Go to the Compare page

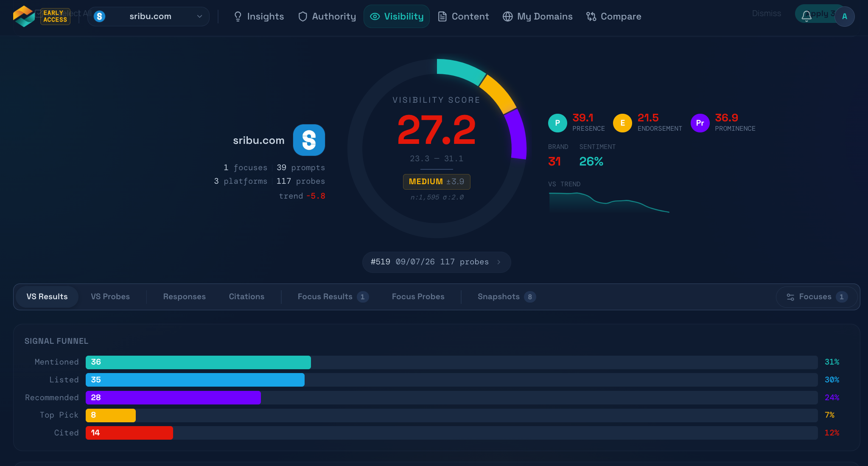(x=613, y=17)
